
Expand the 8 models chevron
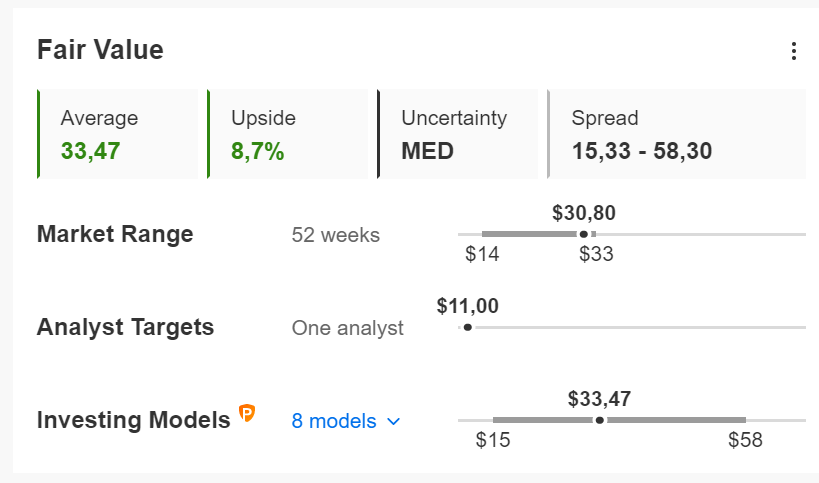[x=394, y=421]
